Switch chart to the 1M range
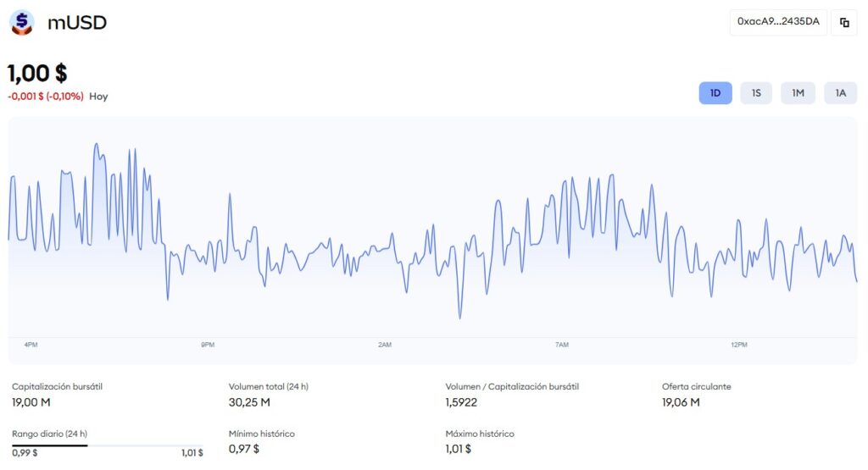 click(x=798, y=93)
